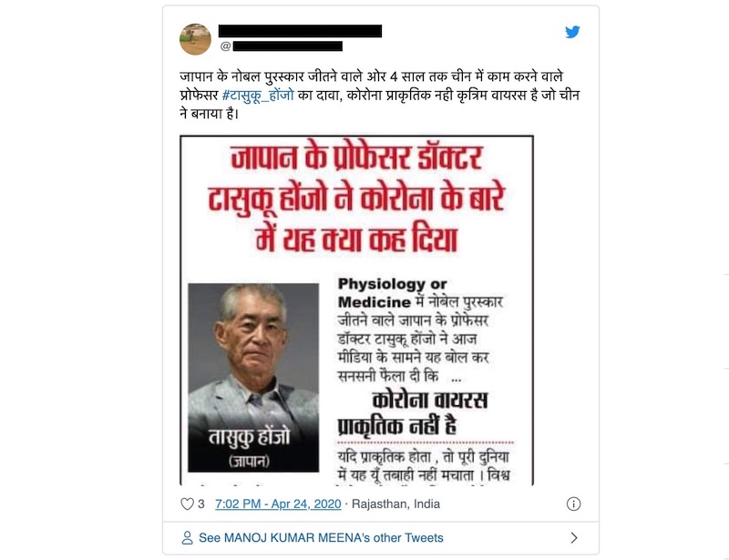Image resolution: width=729 pixels, height=560 pixels.
Task: Click the तासुकु होंजो (जापान) photo caption
Action: 249,447
